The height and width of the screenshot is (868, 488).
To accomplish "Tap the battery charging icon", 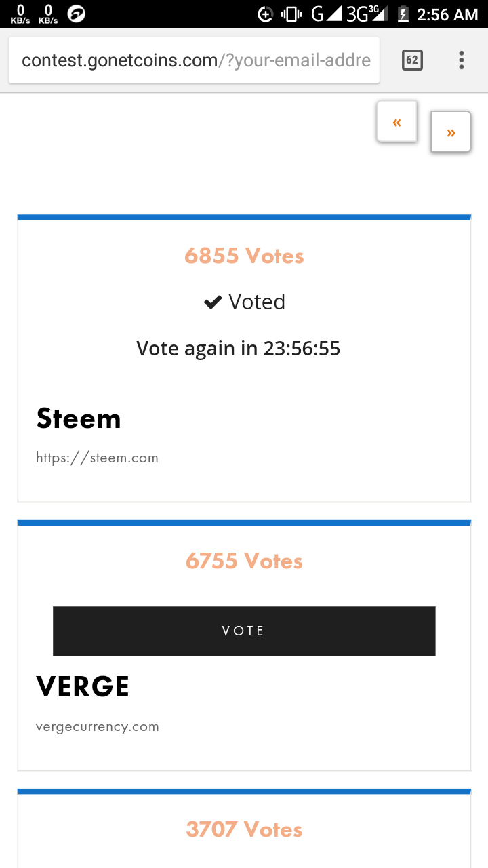I will point(403,14).
